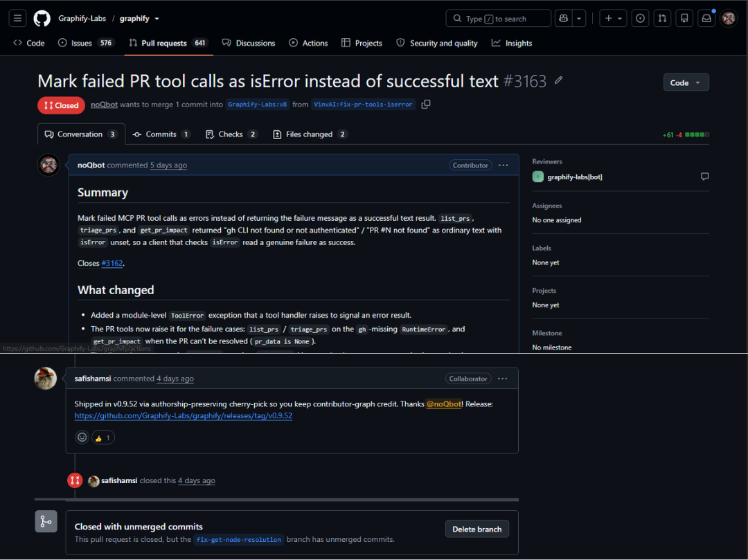Click the Collaborator badge
Screen dimensions: 748x560
[468, 379]
